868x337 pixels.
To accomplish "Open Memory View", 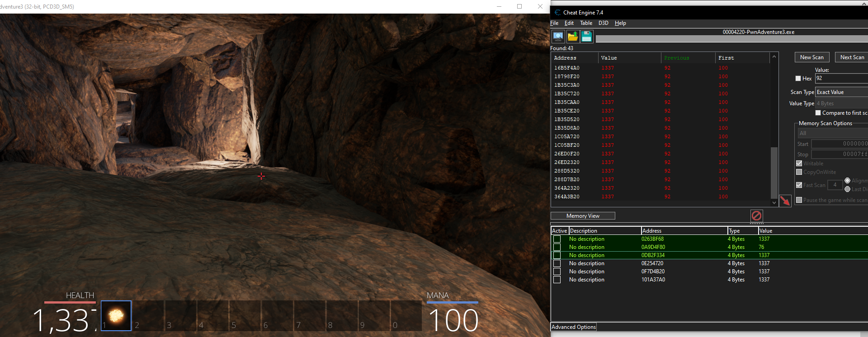I will [583, 216].
